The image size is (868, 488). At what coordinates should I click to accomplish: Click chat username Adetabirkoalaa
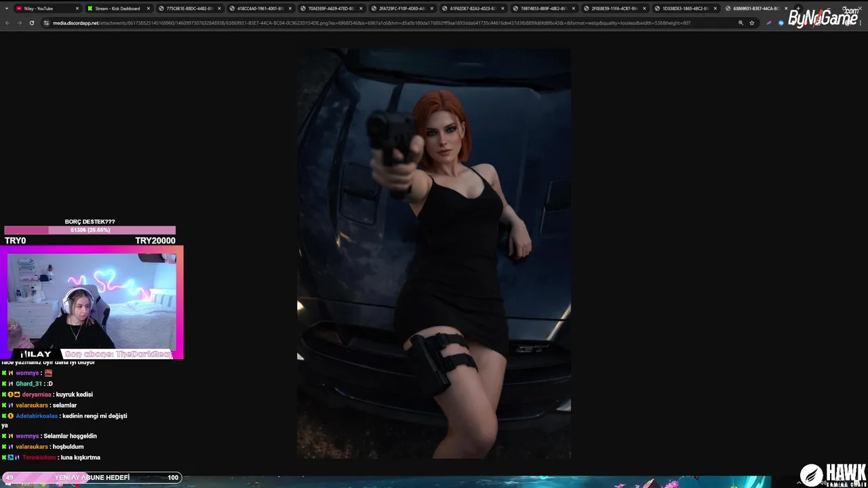(x=37, y=416)
